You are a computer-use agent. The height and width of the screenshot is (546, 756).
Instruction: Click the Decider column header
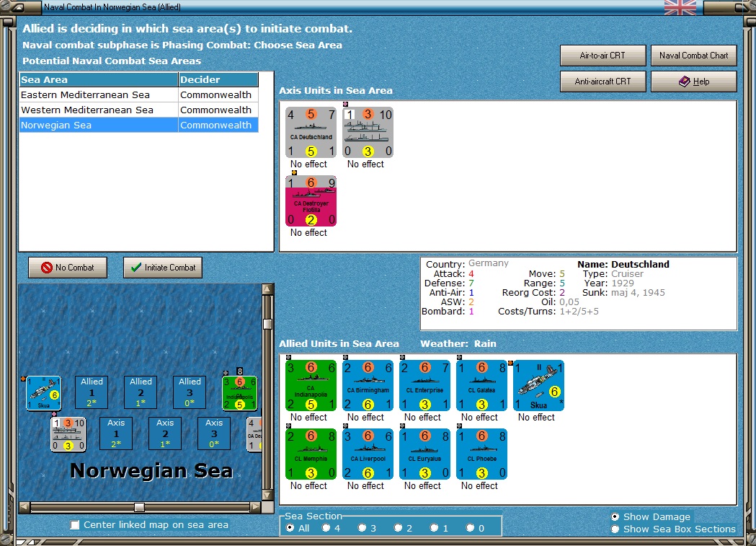click(x=218, y=79)
